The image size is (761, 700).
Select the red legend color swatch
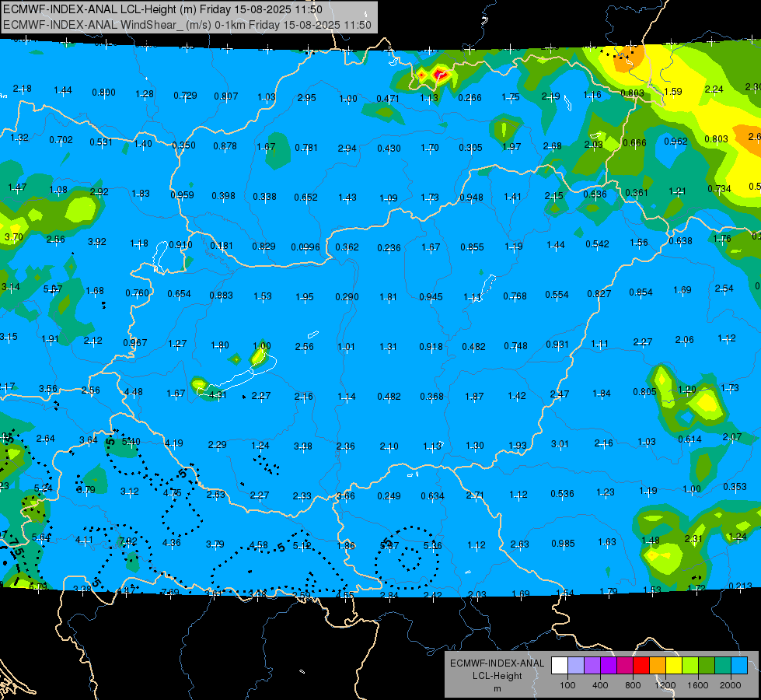click(641, 666)
